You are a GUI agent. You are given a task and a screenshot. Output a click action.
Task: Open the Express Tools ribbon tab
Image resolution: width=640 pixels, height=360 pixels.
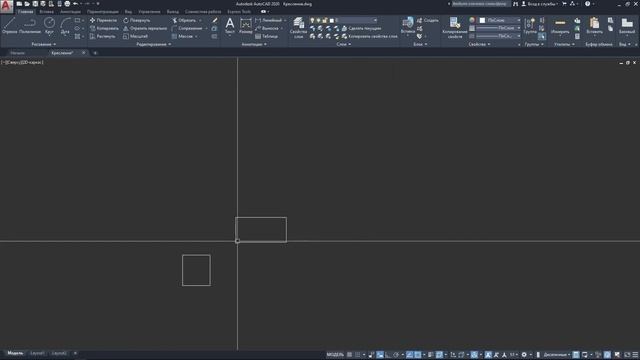point(239,11)
